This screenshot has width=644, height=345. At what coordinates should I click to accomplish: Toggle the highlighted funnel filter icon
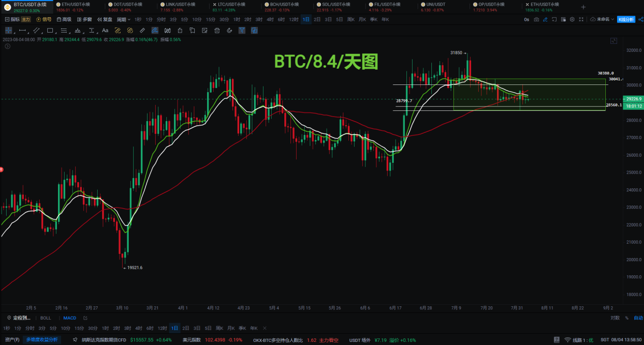pyautogui.click(x=242, y=31)
